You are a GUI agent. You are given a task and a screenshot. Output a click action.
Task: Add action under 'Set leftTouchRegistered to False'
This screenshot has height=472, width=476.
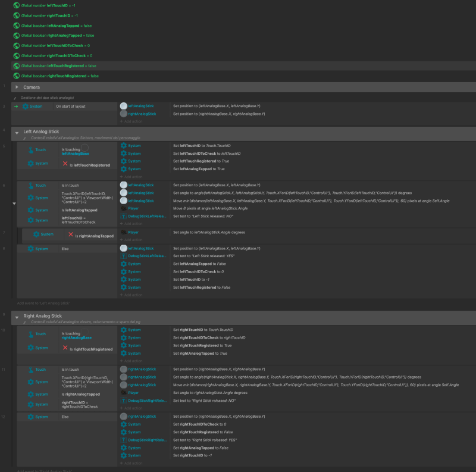[x=131, y=295]
